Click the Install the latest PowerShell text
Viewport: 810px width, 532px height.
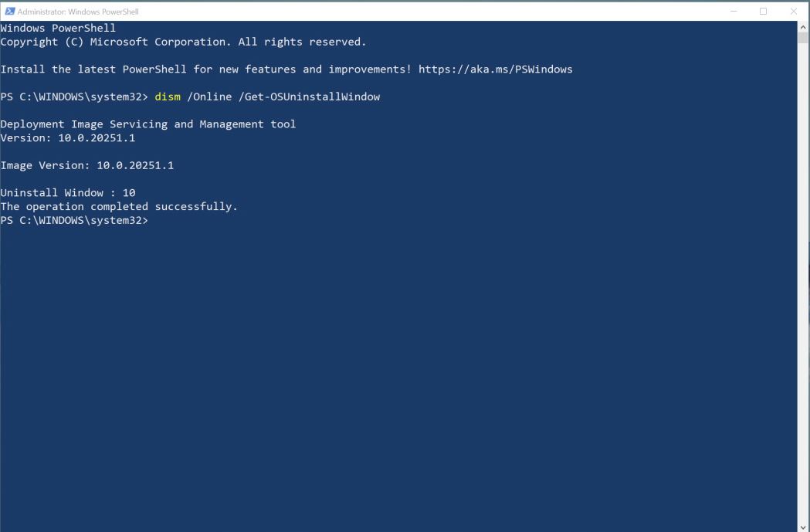(x=93, y=69)
